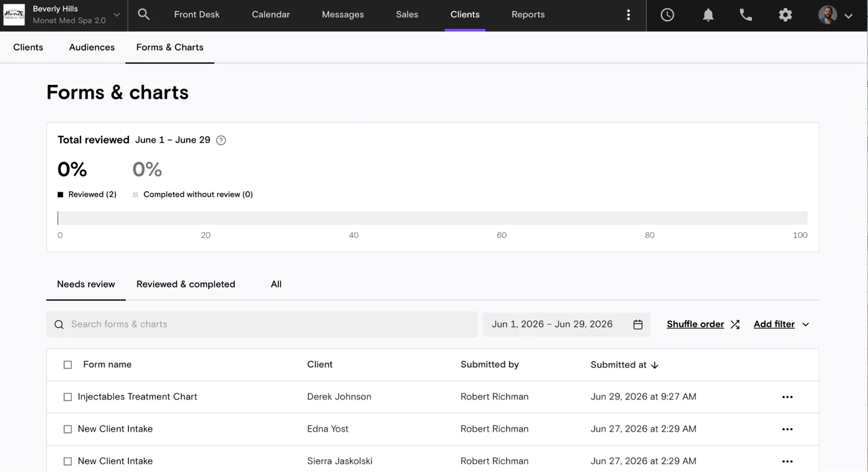Click the Form name column header

point(107,365)
